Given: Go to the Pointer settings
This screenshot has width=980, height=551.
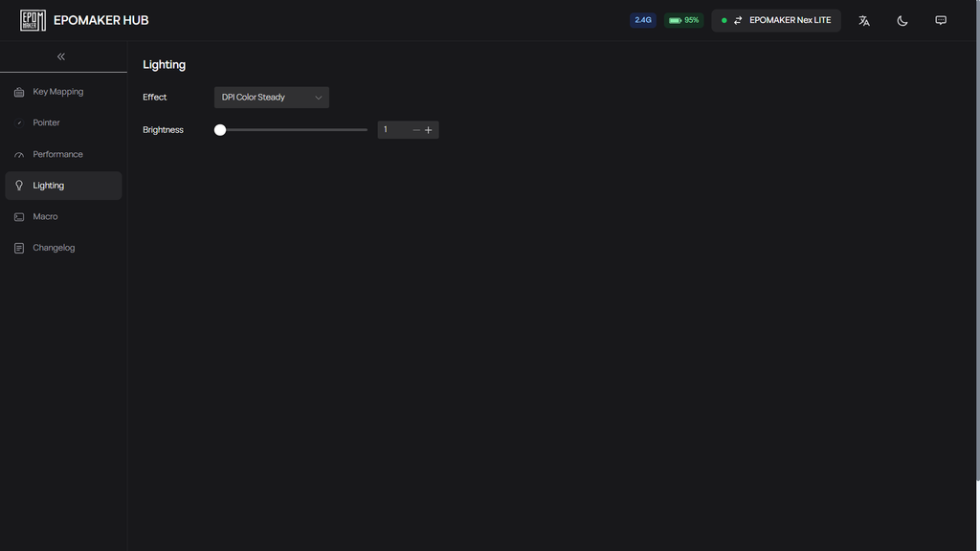Looking at the screenshot, I should [63, 123].
